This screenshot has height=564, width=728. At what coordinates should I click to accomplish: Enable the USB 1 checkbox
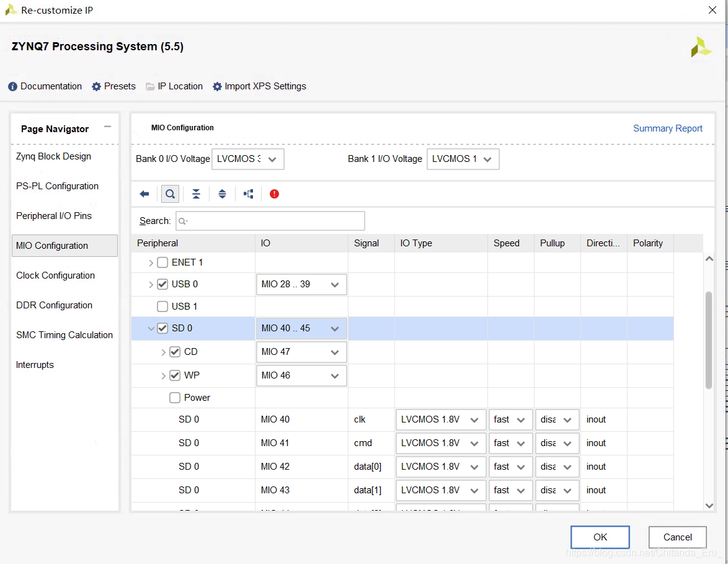162,306
